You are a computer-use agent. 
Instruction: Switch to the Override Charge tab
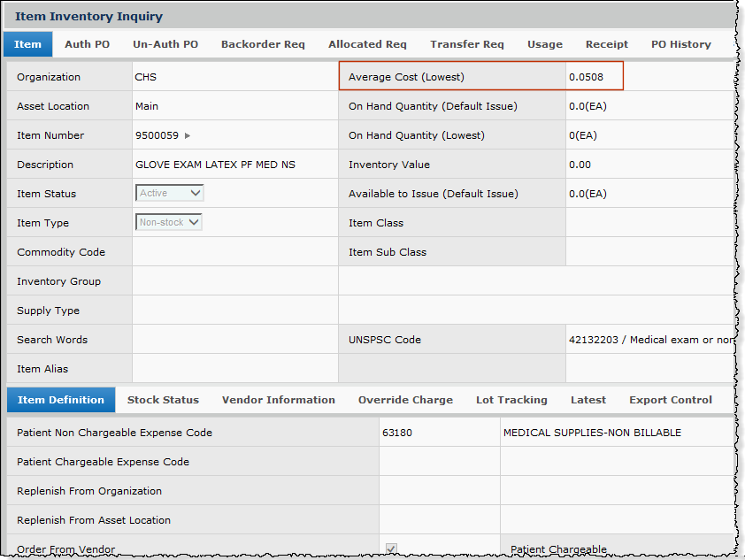tap(405, 400)
